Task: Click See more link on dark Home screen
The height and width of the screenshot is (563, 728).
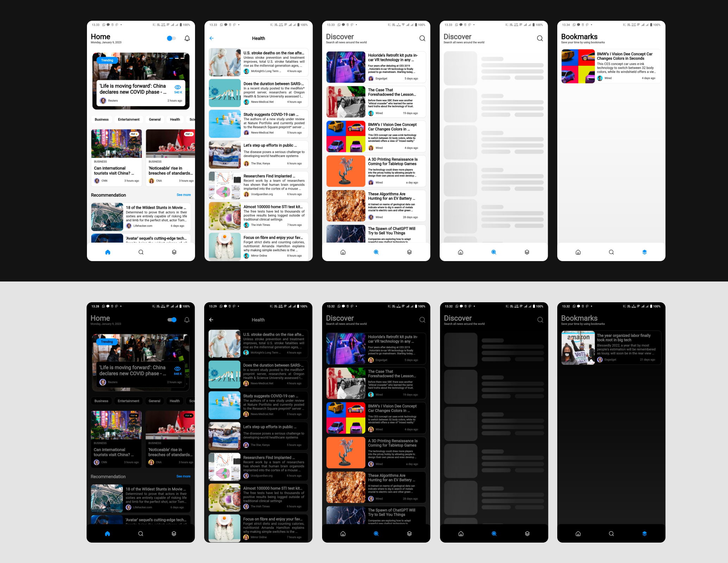Action: [x=183, y=476]
